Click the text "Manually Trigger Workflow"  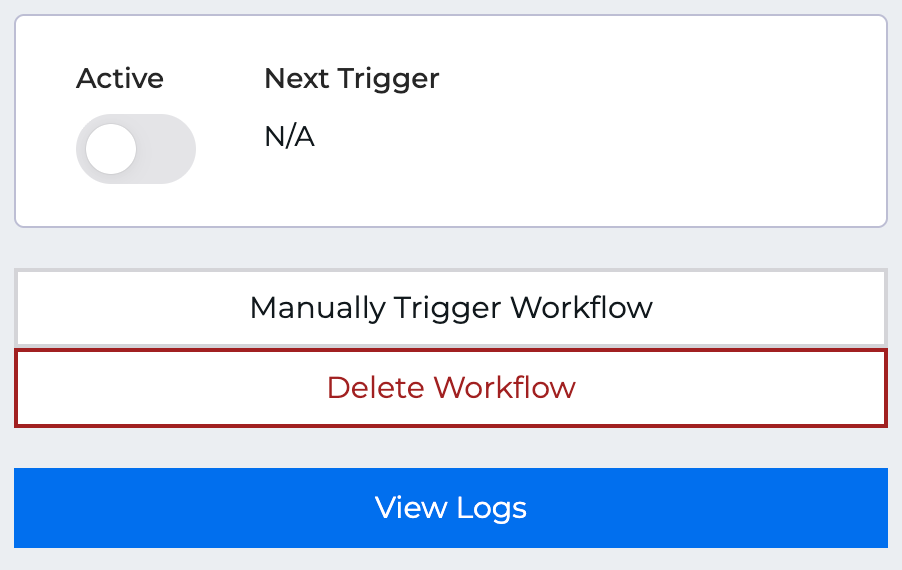(x=451, y=307)
